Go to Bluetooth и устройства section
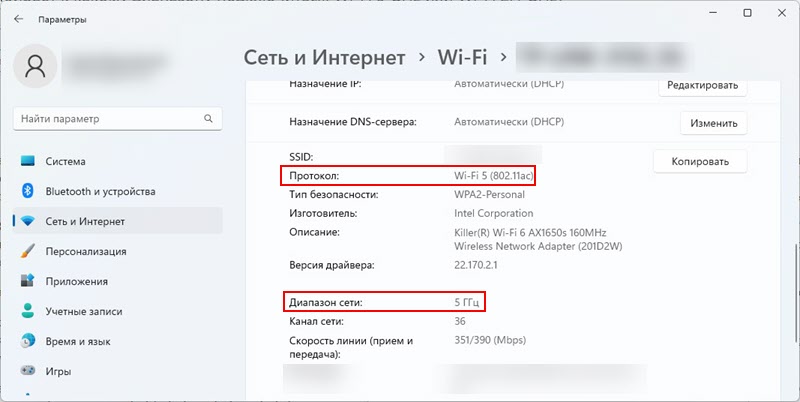 [100, 191]
